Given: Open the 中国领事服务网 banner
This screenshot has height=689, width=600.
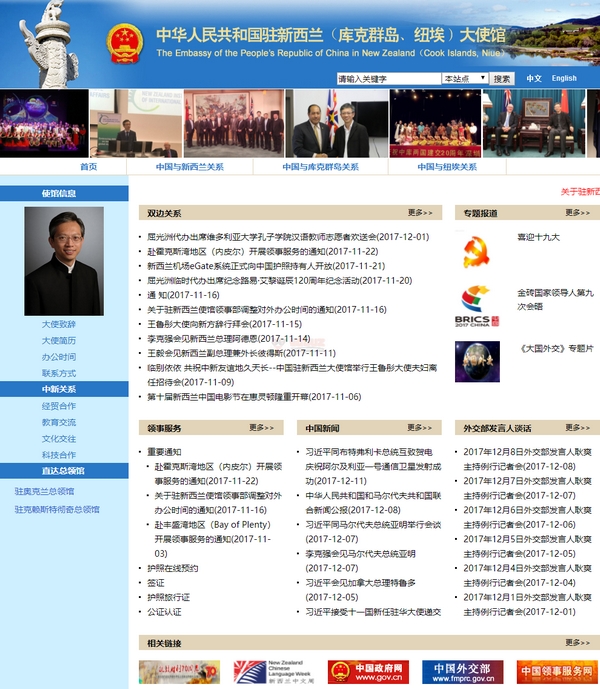Looking at the screenshot, I should (x=556, y=672).
